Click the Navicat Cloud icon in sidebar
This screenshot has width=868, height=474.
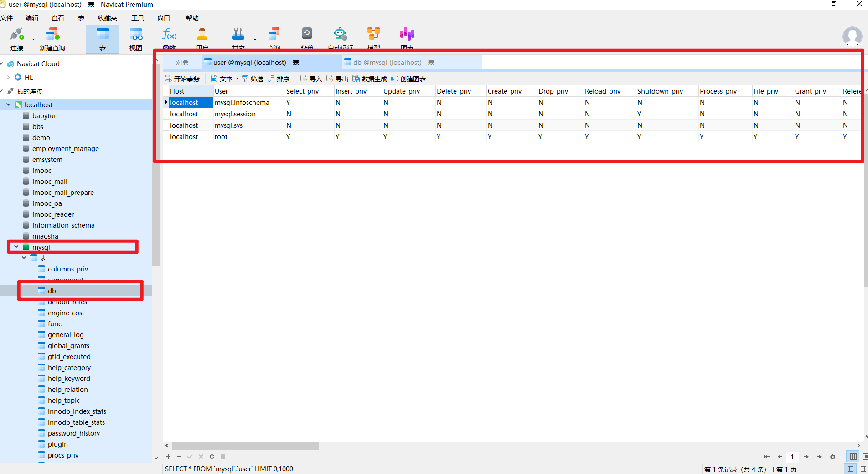(10, 64)
